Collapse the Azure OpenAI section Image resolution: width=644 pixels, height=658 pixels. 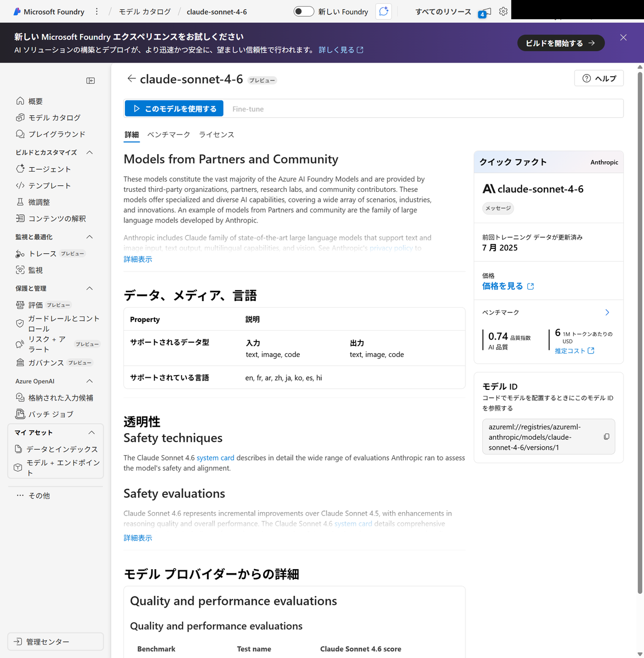90,381
